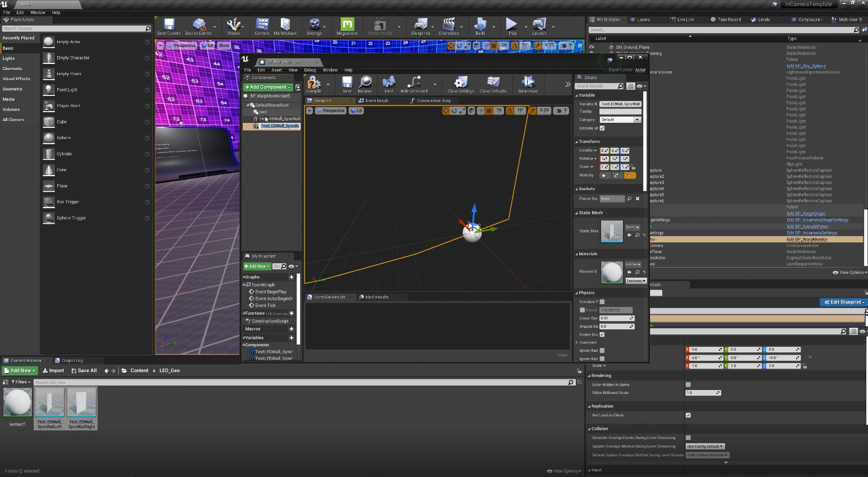868x477 pixels.
Task: Switch to the Event Graph tab
Action: tap(376, 101)
